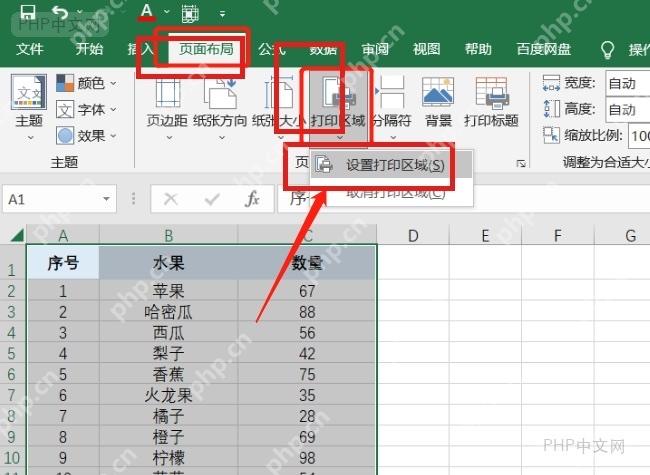Select column D header

[413, 235]
